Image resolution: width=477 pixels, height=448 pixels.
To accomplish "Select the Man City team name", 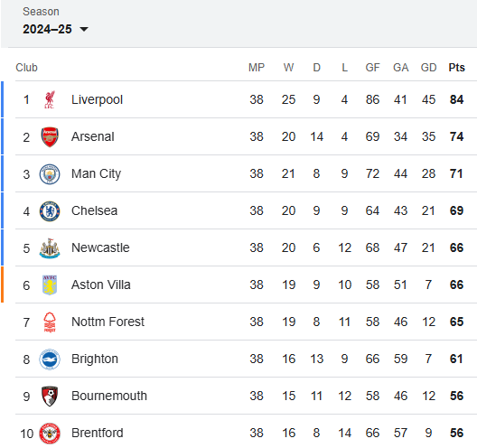I will coord(96,174).
